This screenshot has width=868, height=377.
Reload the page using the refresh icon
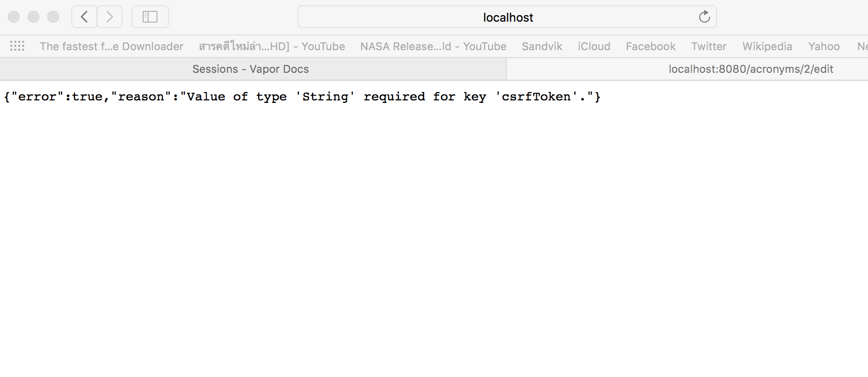(x=705, y=17)
